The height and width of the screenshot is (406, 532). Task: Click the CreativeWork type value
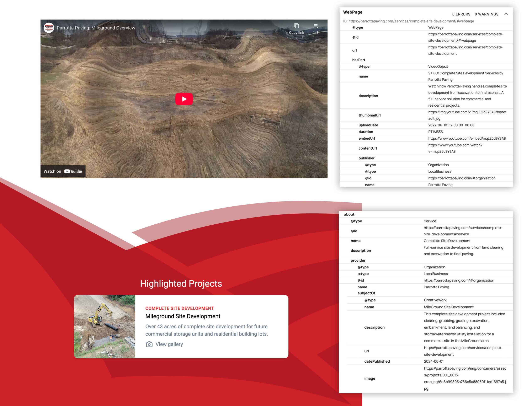coord(435,300)
